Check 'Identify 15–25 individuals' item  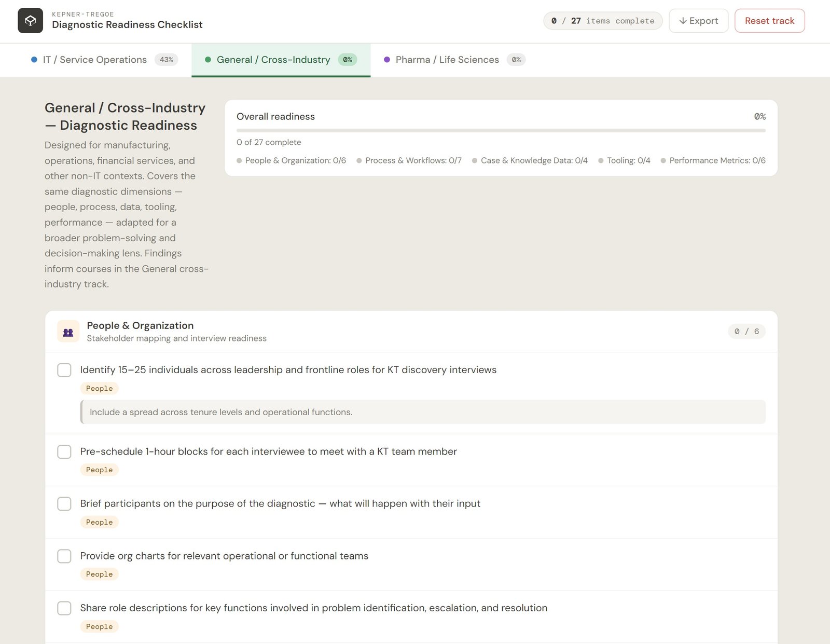pos(64,370)
